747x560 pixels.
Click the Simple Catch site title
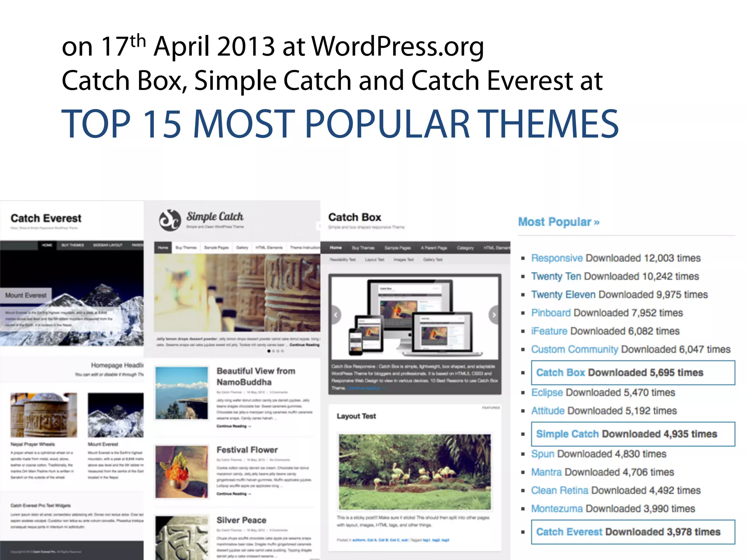pos(215,217)
